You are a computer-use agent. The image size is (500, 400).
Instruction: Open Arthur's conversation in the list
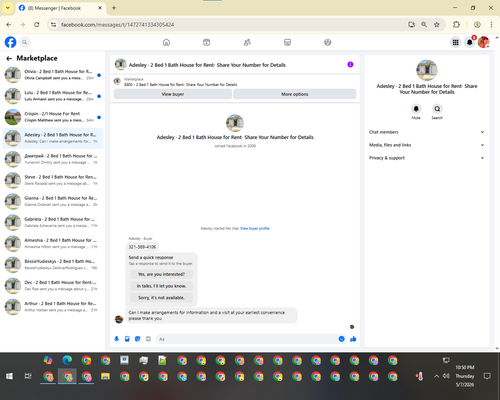(53, 307)
